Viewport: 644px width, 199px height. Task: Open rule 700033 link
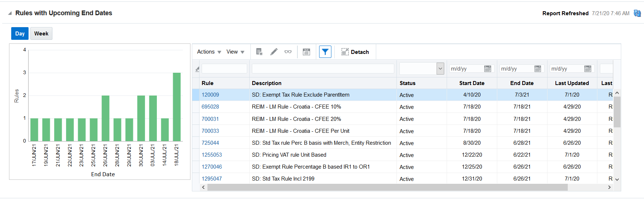click(210, 131)
